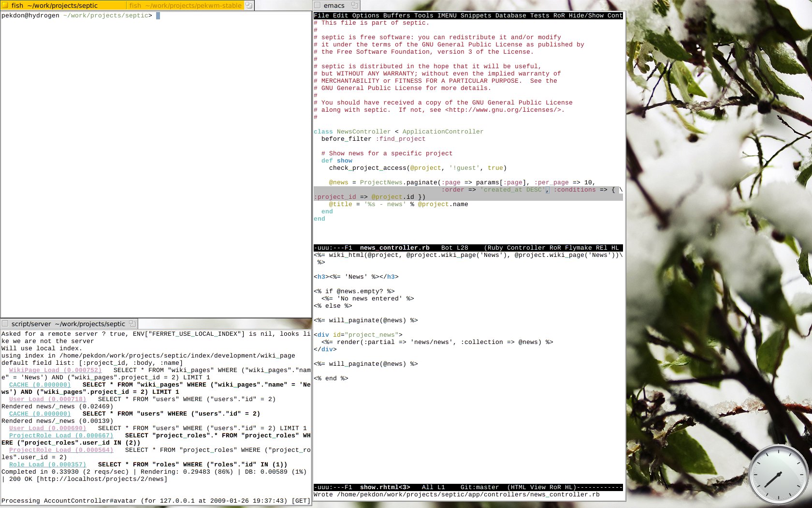Open the Tools menu in emacs

(x=424, y=15)
